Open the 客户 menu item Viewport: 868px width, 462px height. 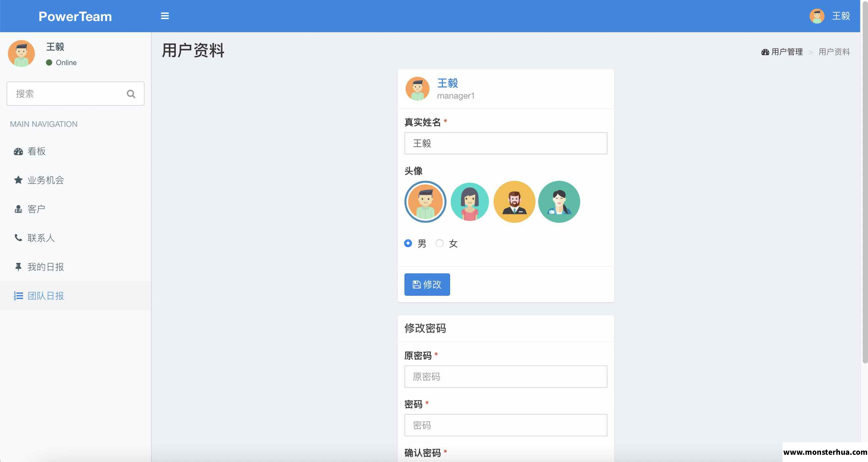coord(76,209)
